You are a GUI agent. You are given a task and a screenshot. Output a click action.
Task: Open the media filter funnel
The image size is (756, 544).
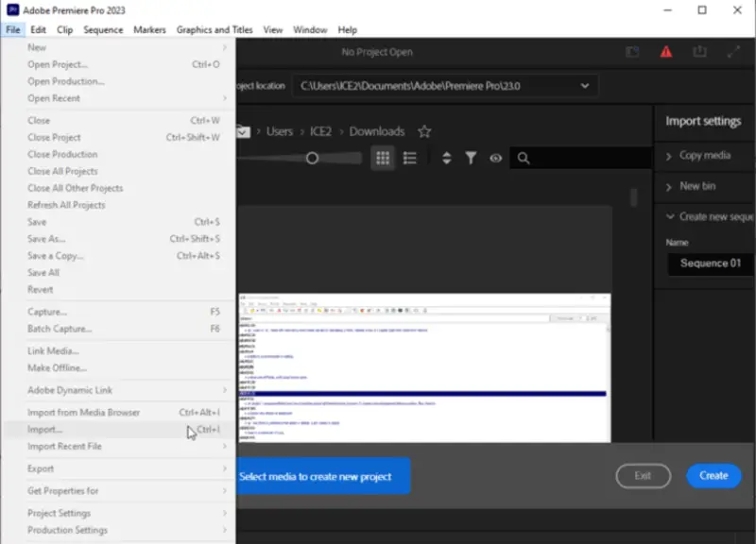(x=471, y=158)
